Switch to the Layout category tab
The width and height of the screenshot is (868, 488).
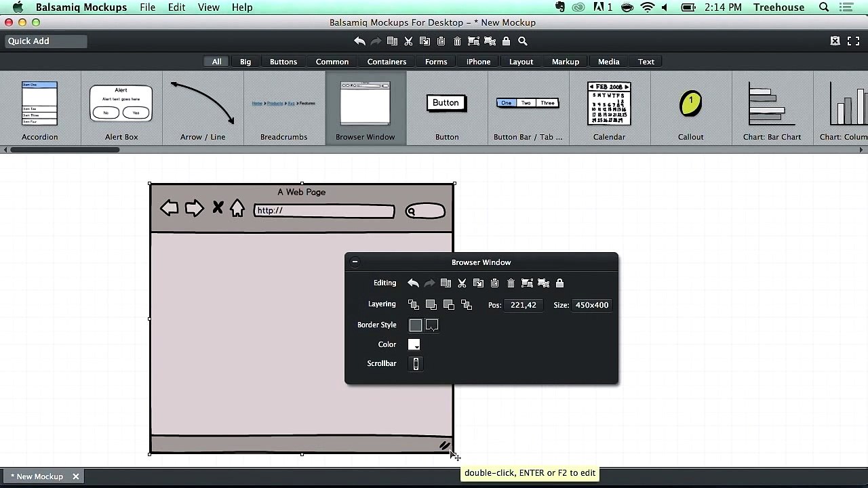(x=521, y=62)
